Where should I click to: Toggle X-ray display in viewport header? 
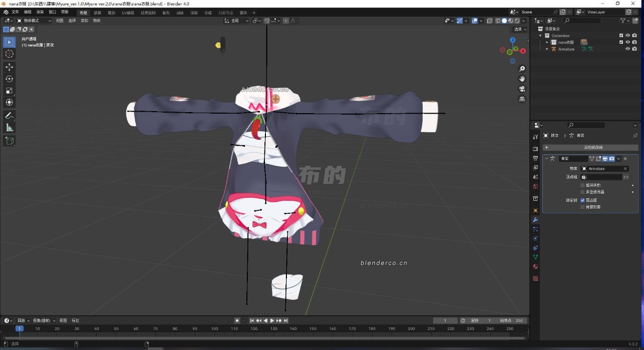tap(489, 21)
